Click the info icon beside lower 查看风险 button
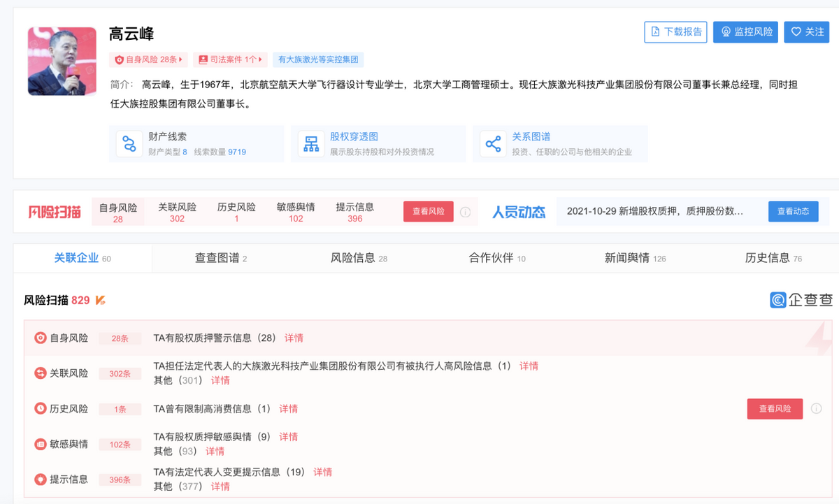This screenshot has height=504, width=839. point(815,409)
